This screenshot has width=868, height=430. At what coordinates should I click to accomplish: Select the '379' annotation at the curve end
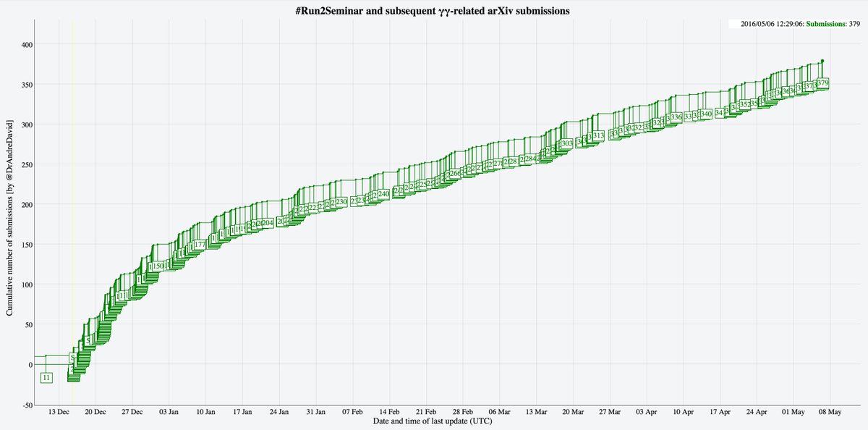(x=822, y=83)
